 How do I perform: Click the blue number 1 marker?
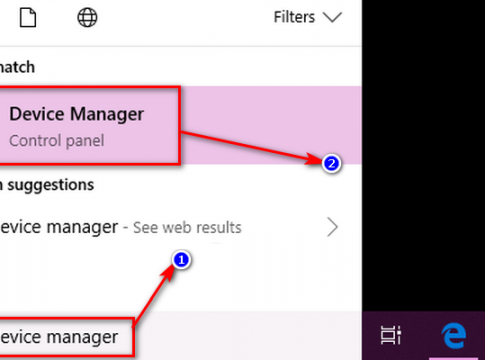click(x=181, y=260)
